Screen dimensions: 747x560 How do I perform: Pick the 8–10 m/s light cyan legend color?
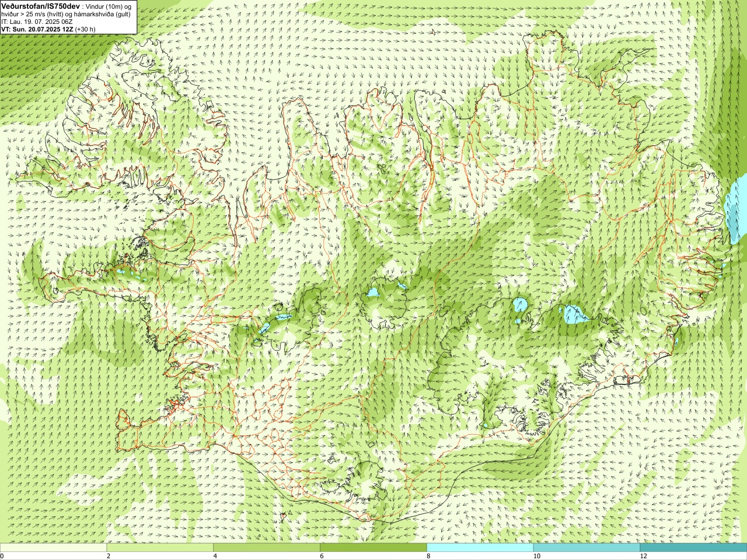tap(480, 548)
